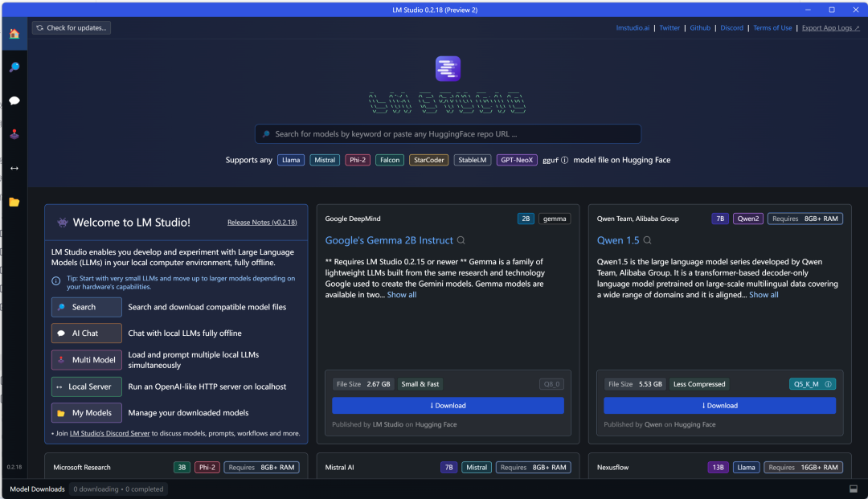Select the StarCoder tag
The height and width of the screenshot is (499, 868).
(428, 160)
